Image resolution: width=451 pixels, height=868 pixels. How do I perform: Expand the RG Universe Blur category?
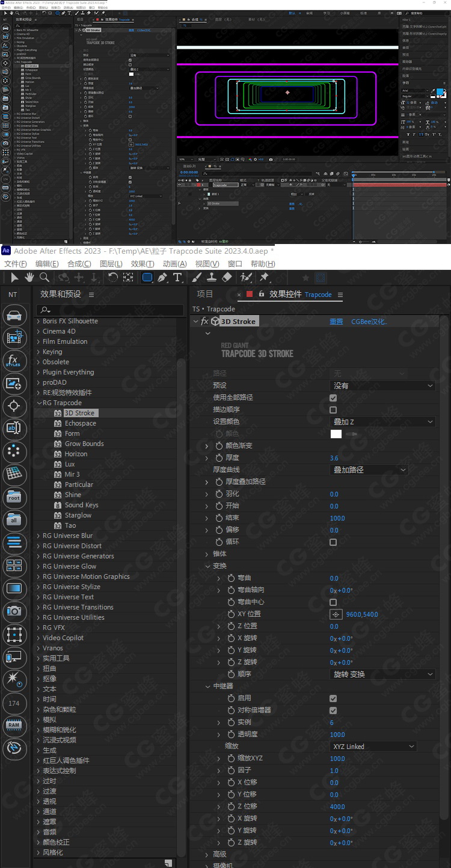(x=38, y=536)
